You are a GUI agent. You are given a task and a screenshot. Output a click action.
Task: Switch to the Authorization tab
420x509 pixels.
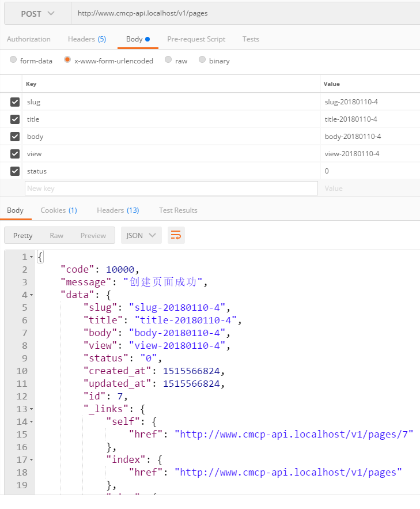tap(29, 39)
